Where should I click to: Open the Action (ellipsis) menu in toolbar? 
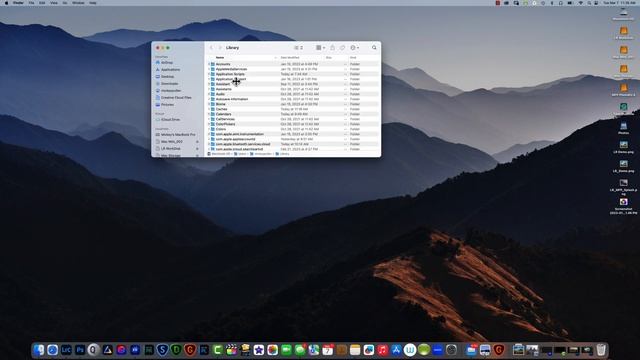(354, 48)
